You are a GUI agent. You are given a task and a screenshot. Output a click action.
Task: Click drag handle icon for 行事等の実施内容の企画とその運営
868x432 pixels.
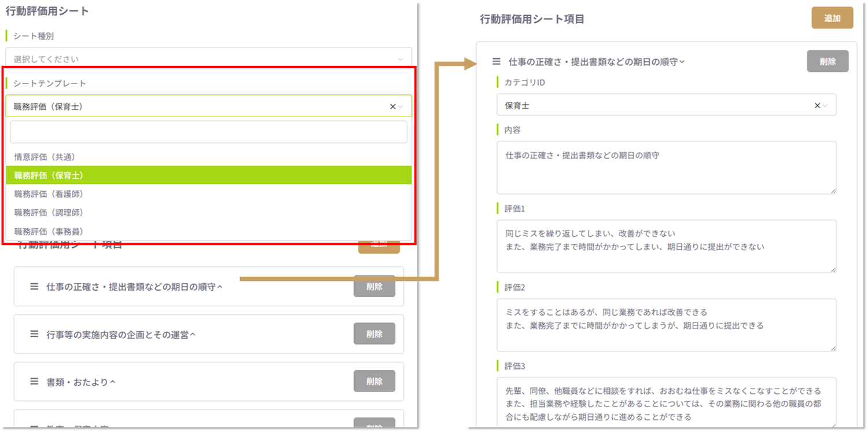[34, 334]
